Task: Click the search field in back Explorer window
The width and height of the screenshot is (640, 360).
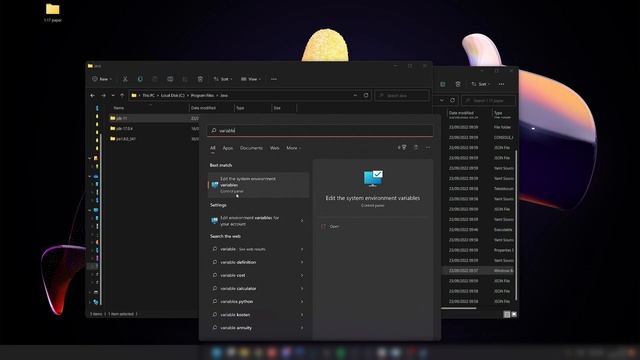Action: click(x=488, y=100)
